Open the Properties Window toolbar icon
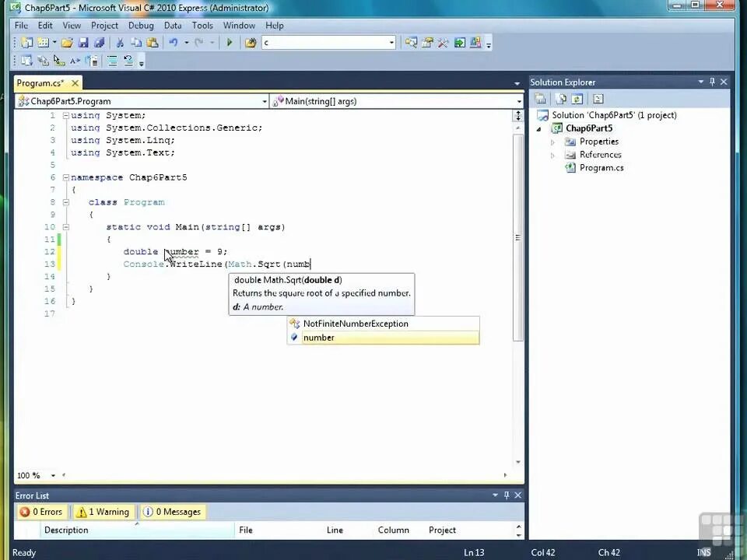This screenshot has height=560, width=747. pyautogui.click(x=427, y=43)
